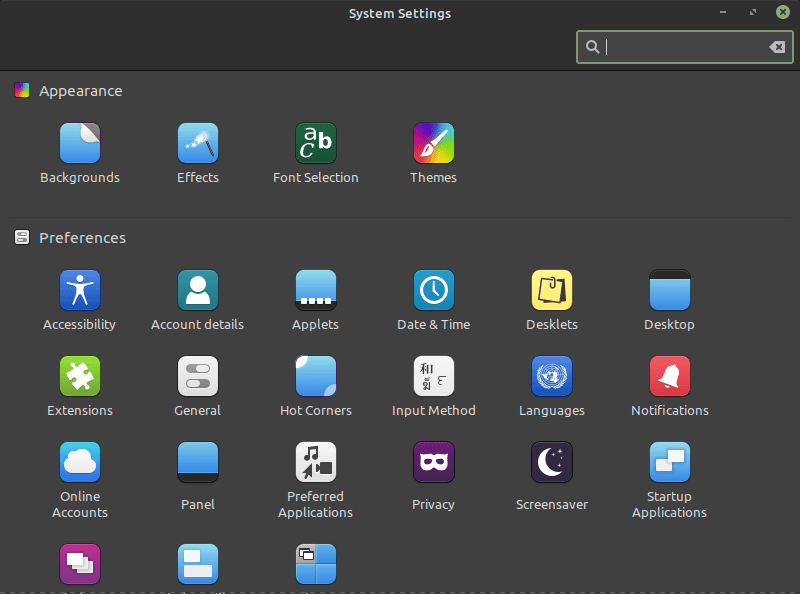Open Font Selection settings
This screenshot has height=594, width=800.
click(316, 144)
